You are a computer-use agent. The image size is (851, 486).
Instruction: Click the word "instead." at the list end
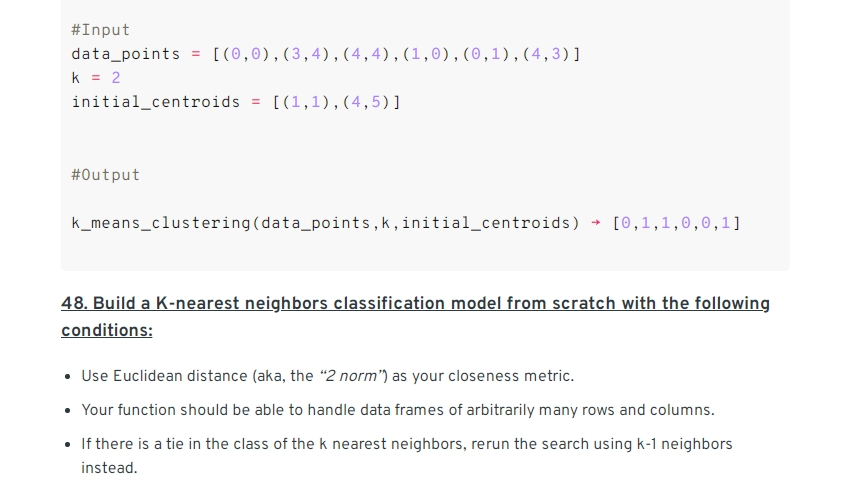(109, 468)
